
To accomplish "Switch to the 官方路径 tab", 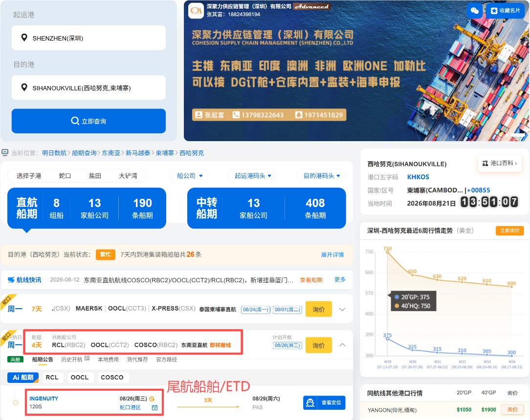I will click(166, 359).
